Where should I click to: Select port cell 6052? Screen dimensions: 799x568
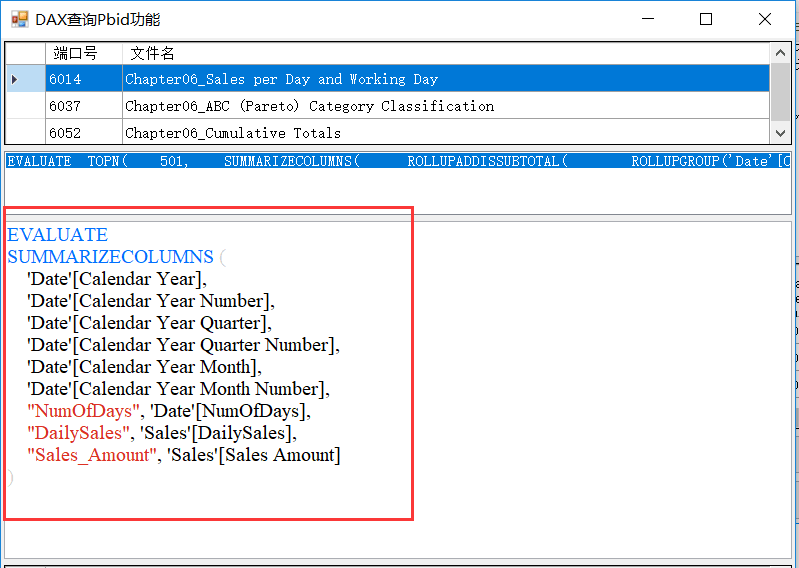84,132
